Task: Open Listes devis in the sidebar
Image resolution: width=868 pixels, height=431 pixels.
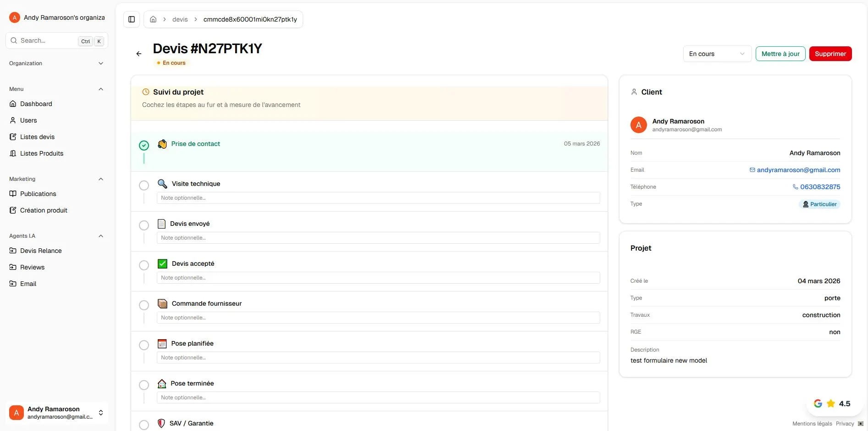Action: pos(37,136)
